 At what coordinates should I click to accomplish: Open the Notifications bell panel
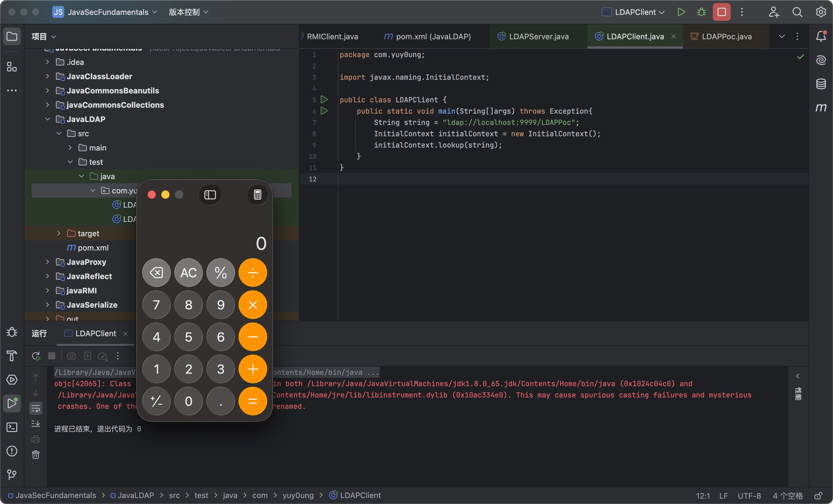821,36
